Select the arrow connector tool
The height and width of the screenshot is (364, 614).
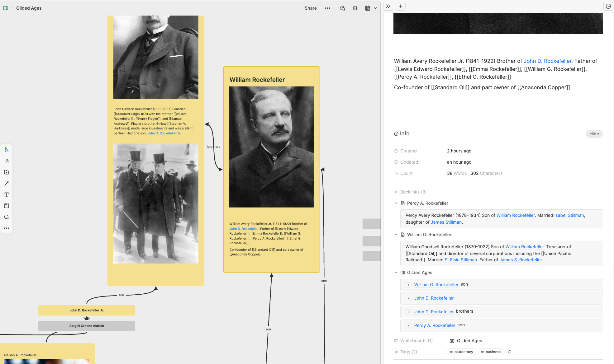point(7,184)
